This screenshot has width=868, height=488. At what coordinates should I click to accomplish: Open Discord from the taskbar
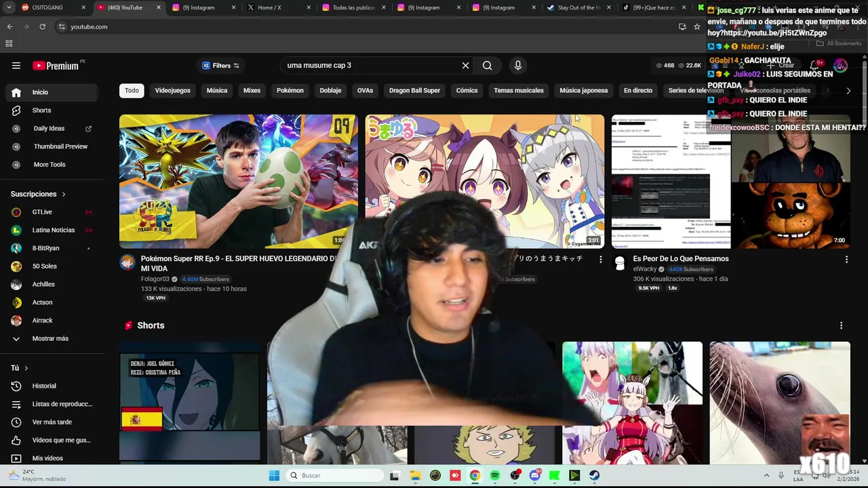point(535,476)
